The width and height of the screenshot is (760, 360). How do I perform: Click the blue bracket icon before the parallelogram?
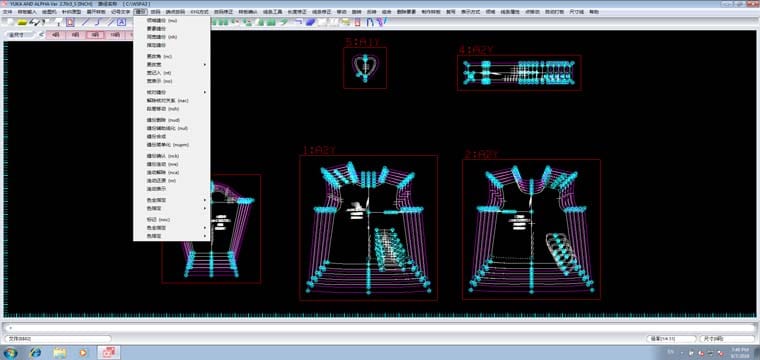tap(299, 22)
